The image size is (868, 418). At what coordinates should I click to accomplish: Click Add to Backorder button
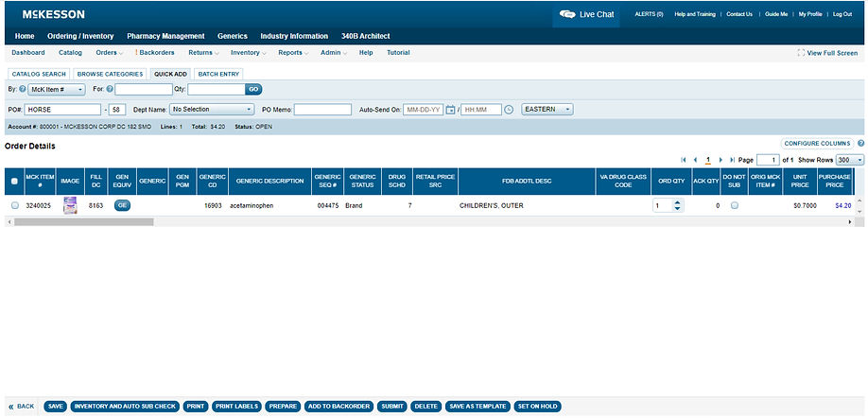tap(339, 407)
